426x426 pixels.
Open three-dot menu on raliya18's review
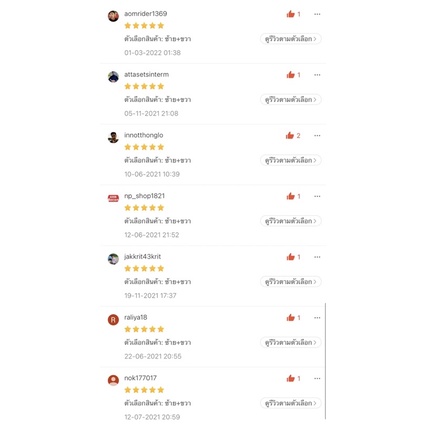[x=317, y=317]
